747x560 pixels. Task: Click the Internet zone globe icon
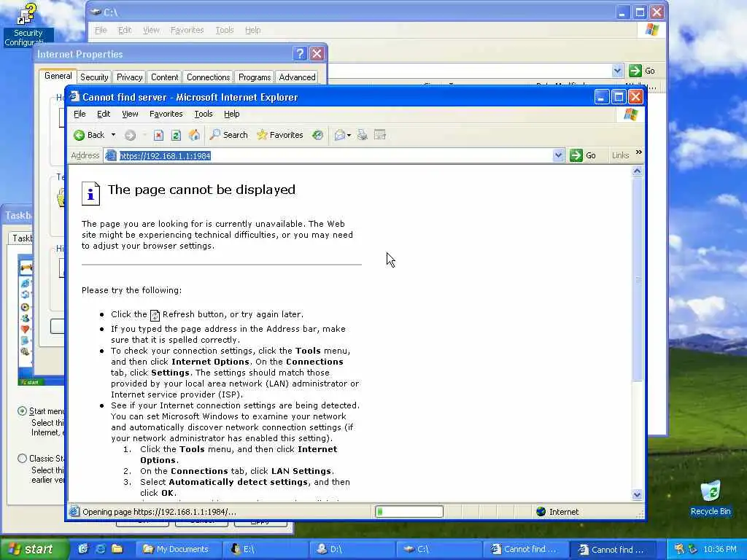click(541, 512)
